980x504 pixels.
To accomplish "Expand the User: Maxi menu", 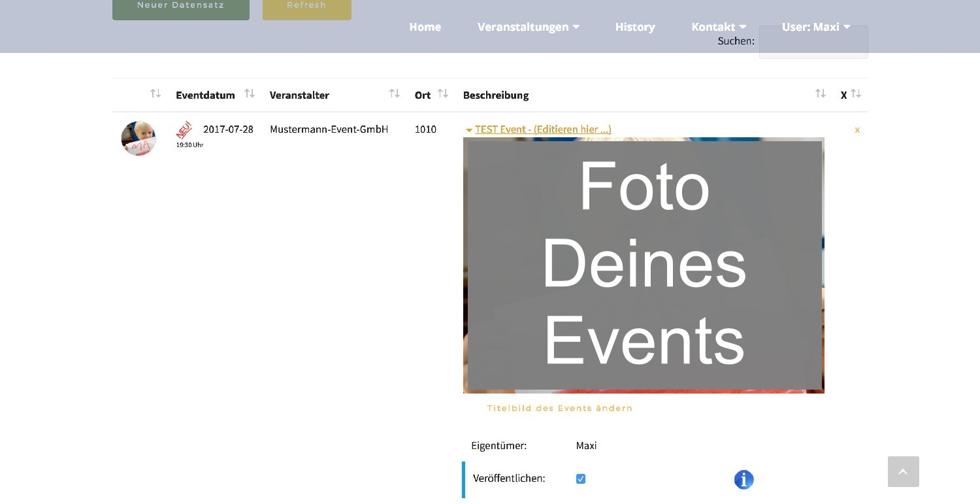I will click(815, 27).
